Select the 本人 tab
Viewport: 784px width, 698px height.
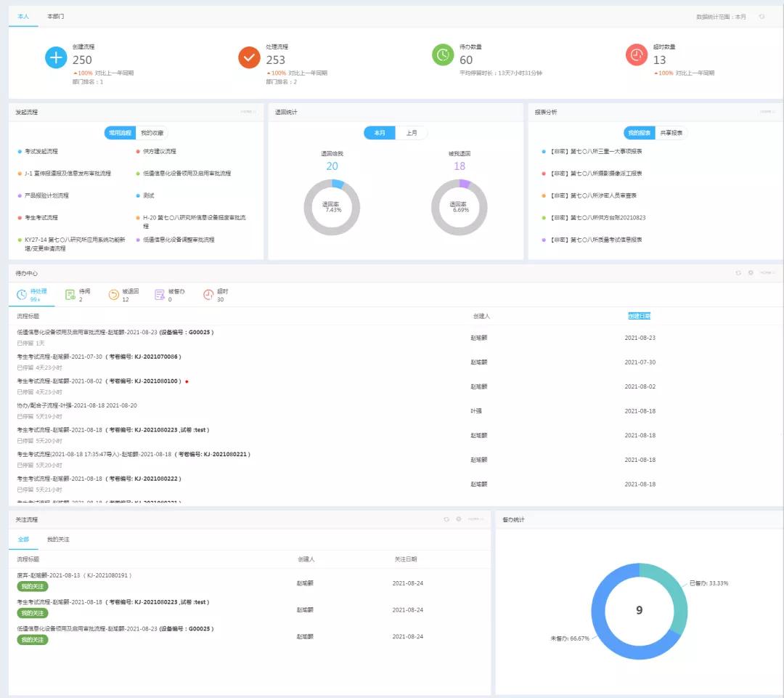(x=23, y=17)
